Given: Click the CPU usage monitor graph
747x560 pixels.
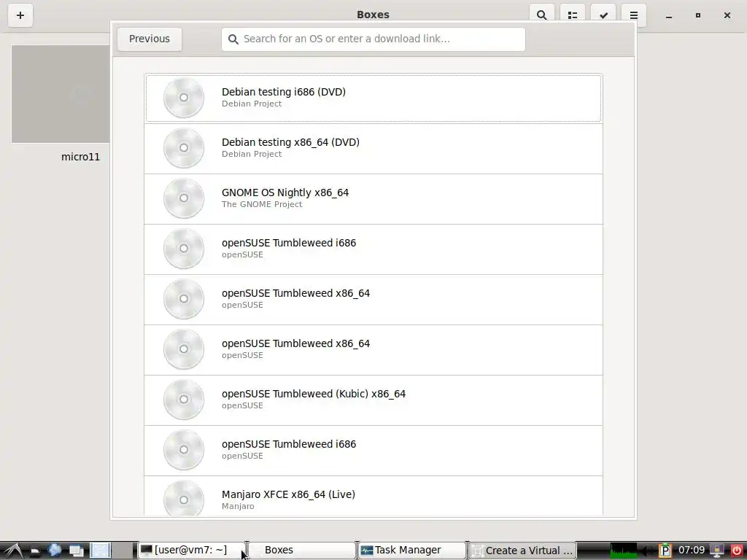Looking at the screenshot, I should pyautogui.click(x=624, y=551).
